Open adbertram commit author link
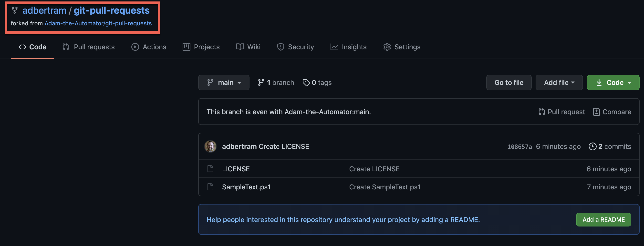Screen dimensions: 644x246 (x=239, y=146)
